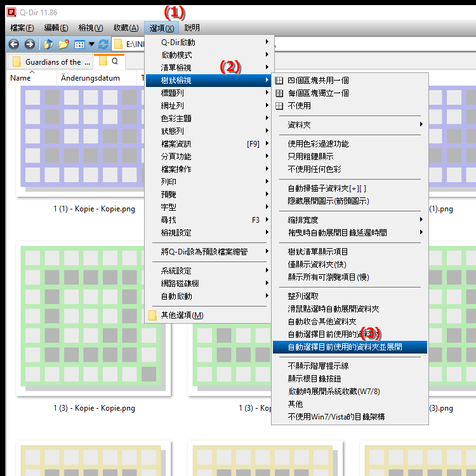Select 僅顯示資料夾(快) option
This screenshot has height=476, width=476.
pyautogui.click(x=350, y=265)
